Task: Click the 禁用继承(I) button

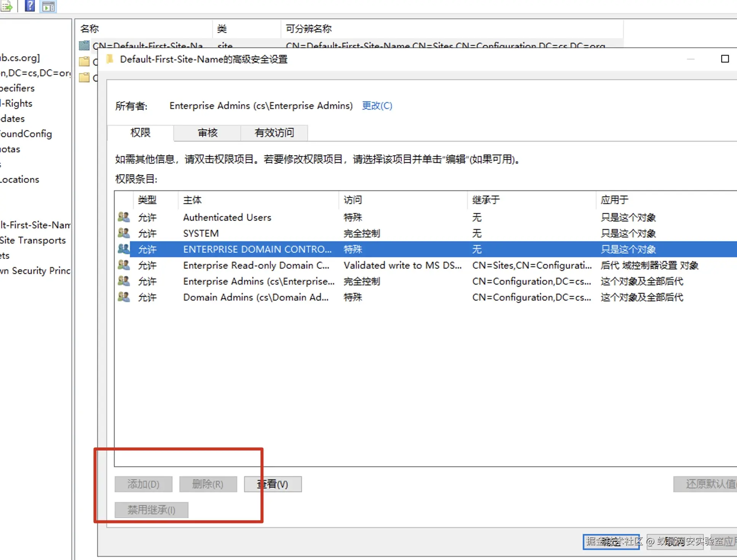Action: pos(151,510)
